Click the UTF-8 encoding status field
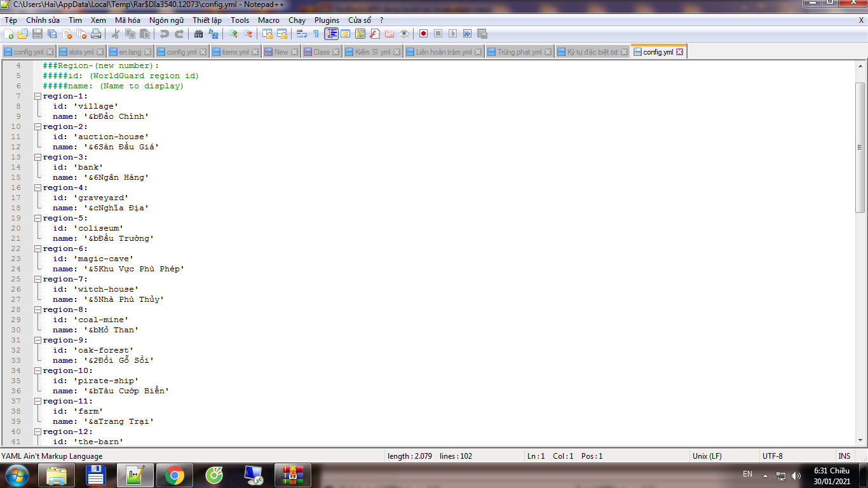The height and width of the screenshot is (488, 868). [773, 456]
